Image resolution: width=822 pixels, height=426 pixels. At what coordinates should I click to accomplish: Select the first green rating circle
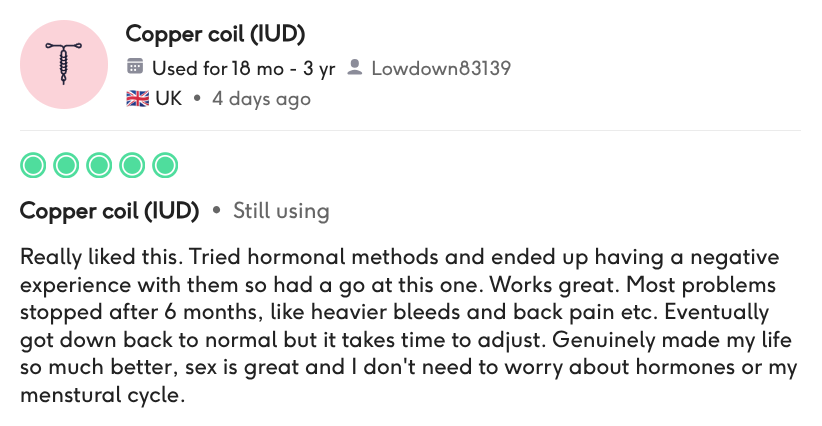point(33,166)
